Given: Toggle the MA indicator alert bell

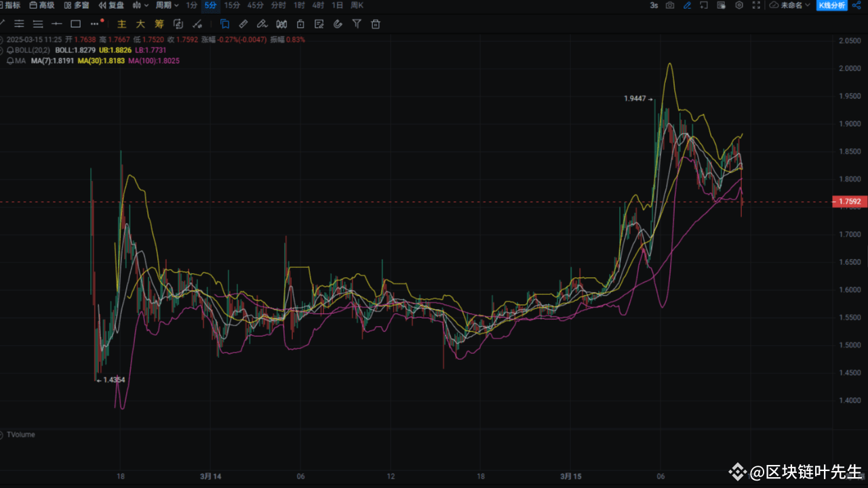Looking at the screenshot, I should 11,61.
